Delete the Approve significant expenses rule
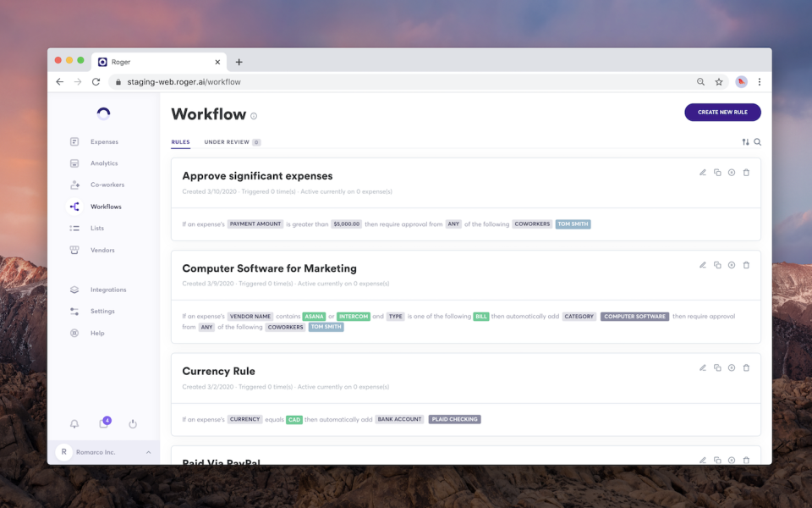The width and height of the screenshot is (812, 508). pyautogui.click(x=746, y=173)
